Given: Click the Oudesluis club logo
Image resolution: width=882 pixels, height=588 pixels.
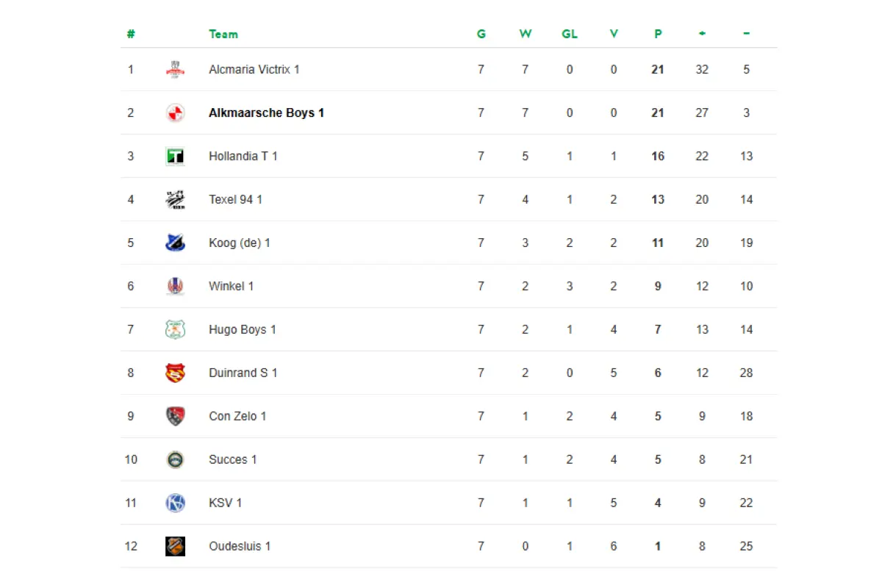Looking at the screenshot, I should pos(175,547).
